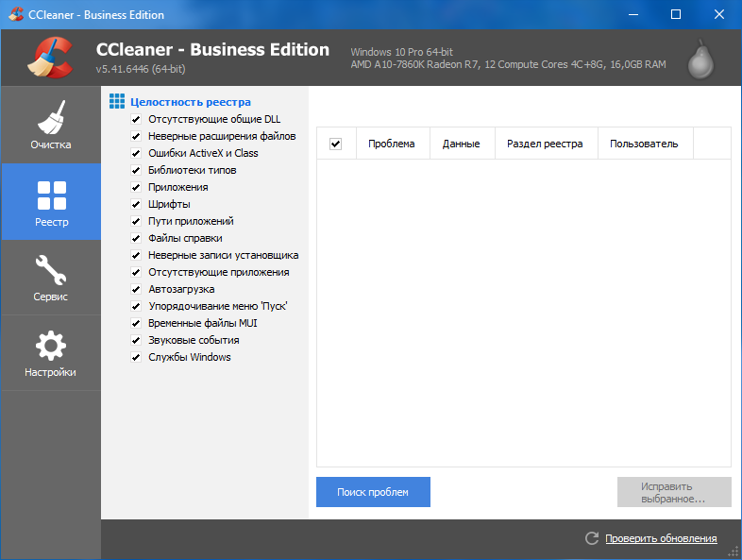Open the Настройки settings section
The height and width of the screenshot is (560, 742).
tap(51, 353)
